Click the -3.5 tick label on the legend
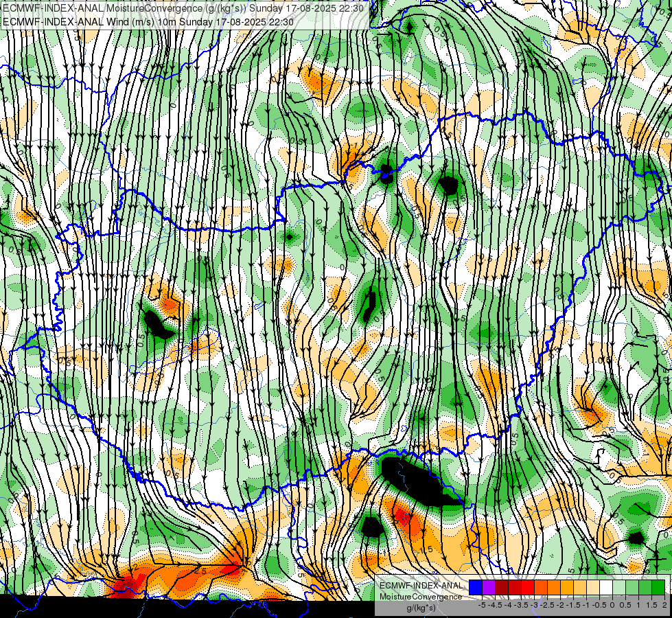The height and width of the screenshot is (618, 672). tap(521, 605)
